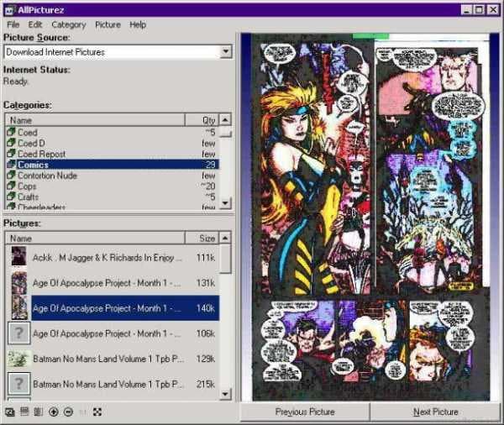
Task: Sort pictures by Name column header
Action: pyautogui.click(x=95, y=239)
